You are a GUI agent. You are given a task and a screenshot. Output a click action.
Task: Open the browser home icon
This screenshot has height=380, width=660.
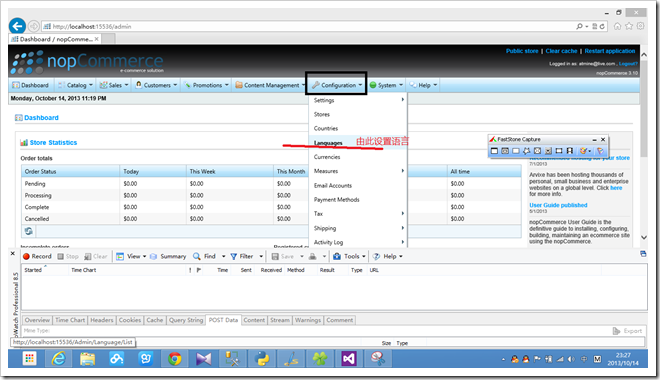(x=617, y=26)
